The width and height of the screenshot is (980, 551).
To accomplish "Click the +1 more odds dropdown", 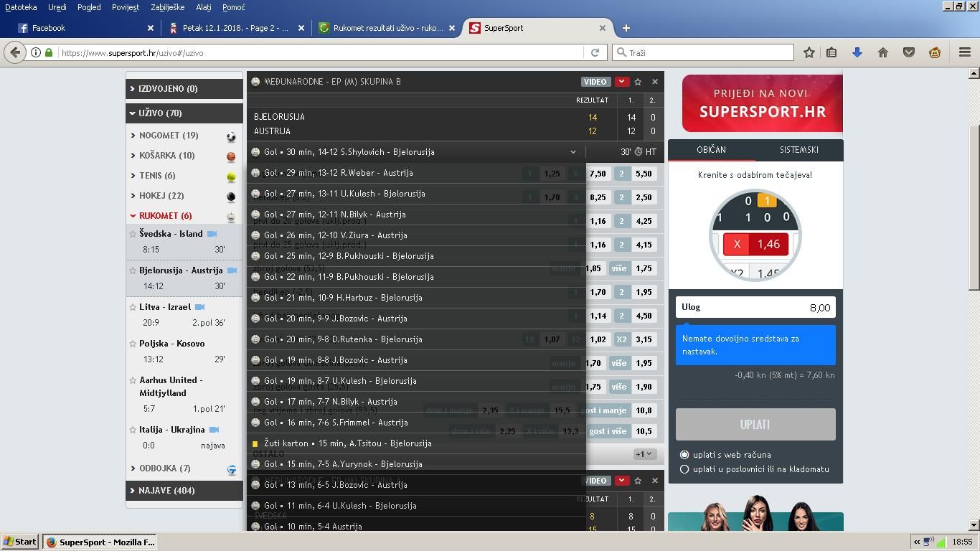I will pos(644,454).
